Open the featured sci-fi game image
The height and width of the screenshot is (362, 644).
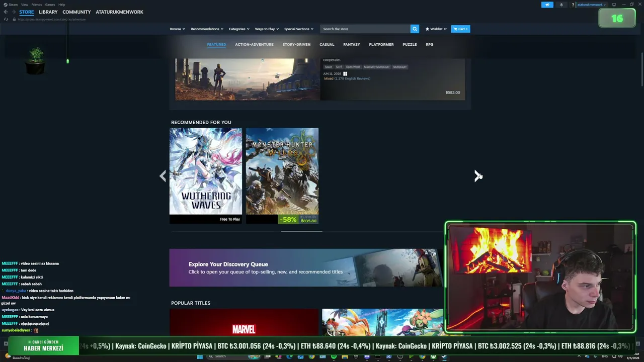click(248, 79)
